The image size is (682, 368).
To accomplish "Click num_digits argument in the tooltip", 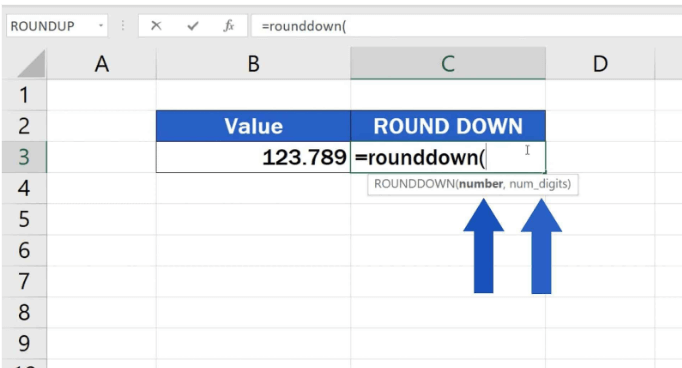I will pyautogui.click(x=538, y=184).
